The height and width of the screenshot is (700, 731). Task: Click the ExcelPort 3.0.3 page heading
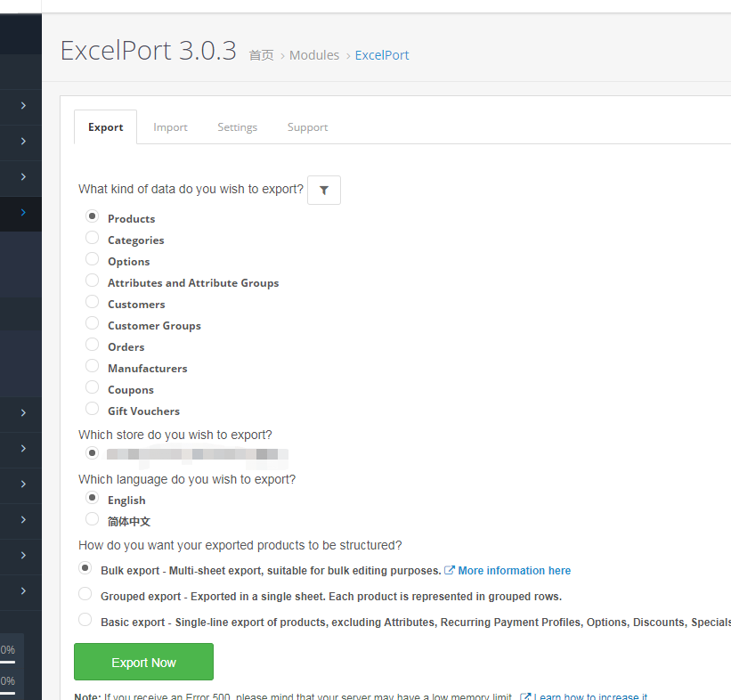point(149,51)
